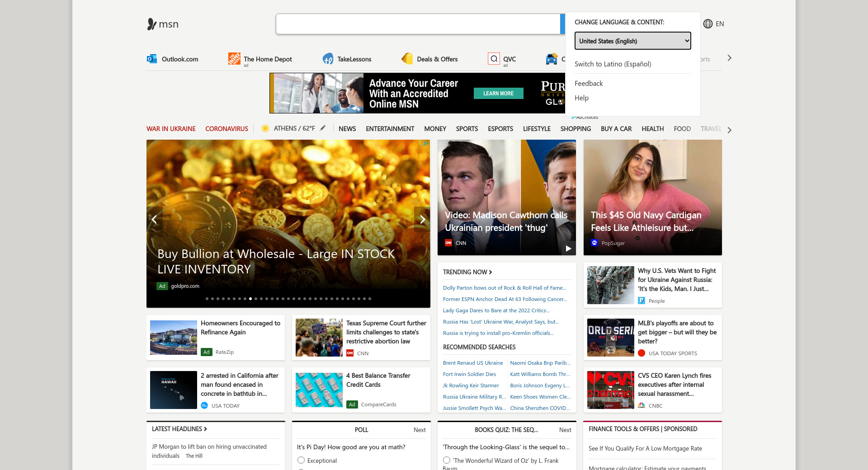Open the Old Navy Cardigan story image
This screenshot has height=470, width=868.
click(652, 197)
